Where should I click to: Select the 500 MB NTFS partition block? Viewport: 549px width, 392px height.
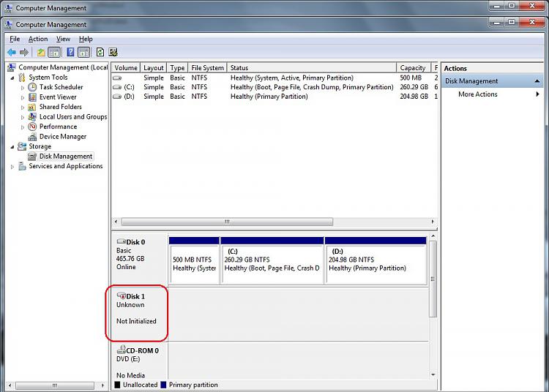coord(194,260)
